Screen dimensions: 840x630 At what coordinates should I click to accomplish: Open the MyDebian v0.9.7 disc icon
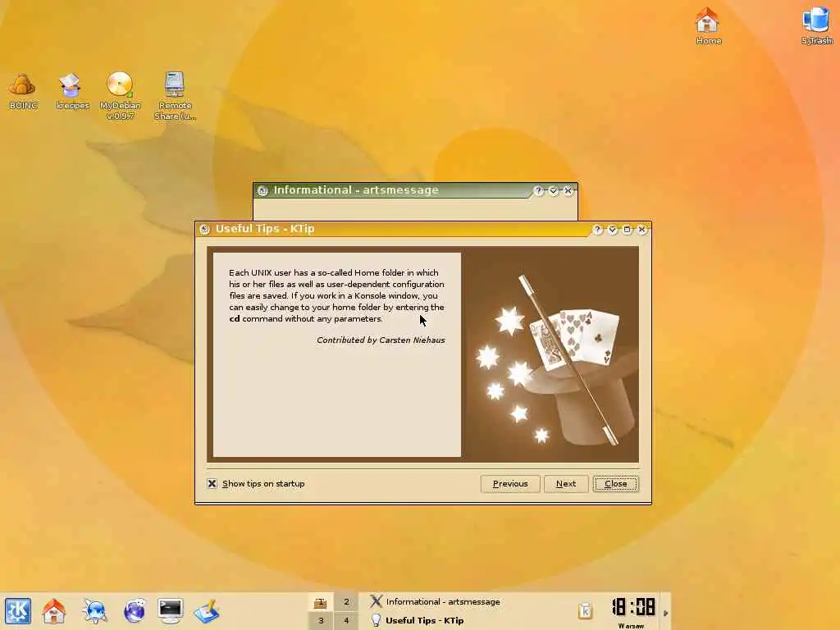click(x=120, y=96)
